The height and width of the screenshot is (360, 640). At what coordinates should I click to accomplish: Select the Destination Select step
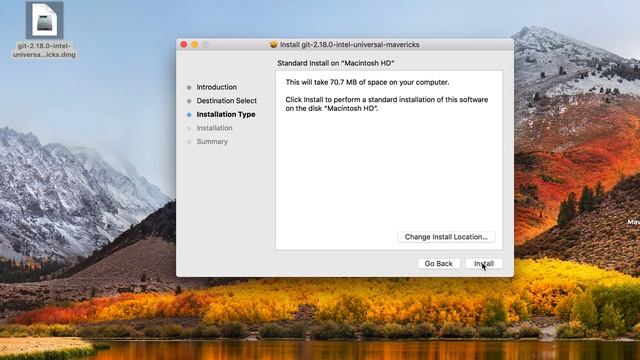[227, 100]
